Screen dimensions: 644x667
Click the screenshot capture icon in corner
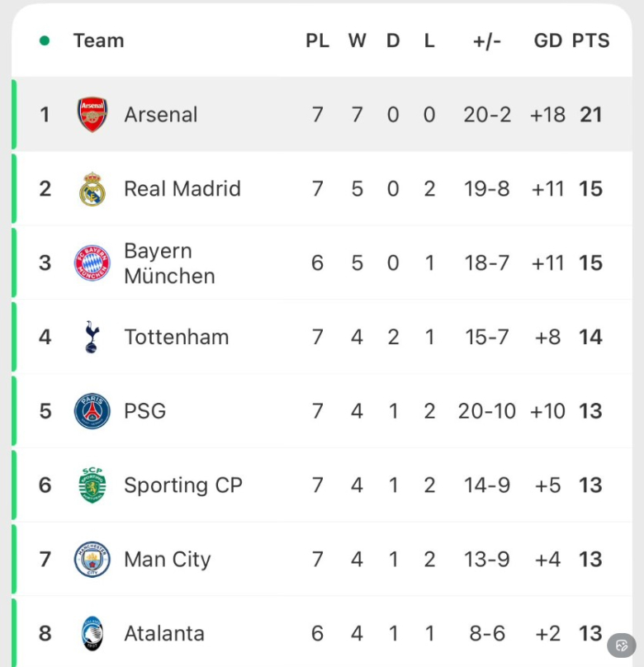622,645
